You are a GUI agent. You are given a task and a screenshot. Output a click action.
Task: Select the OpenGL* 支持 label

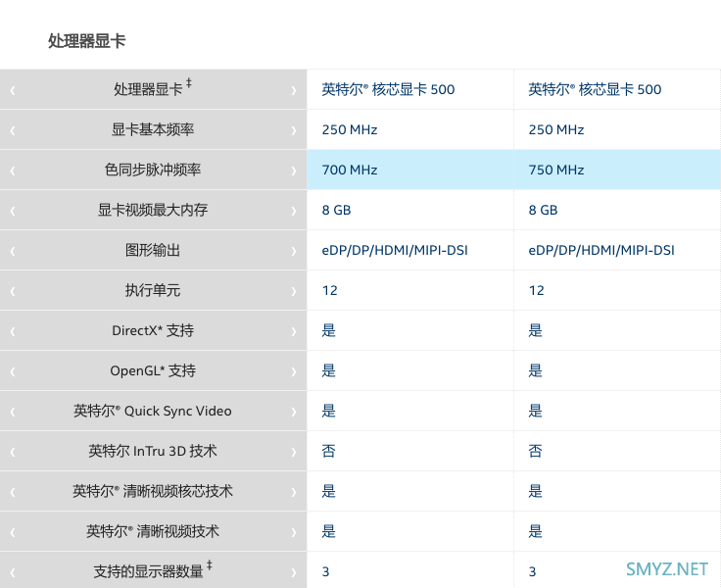pyautogui.click(x=153, y=370)
